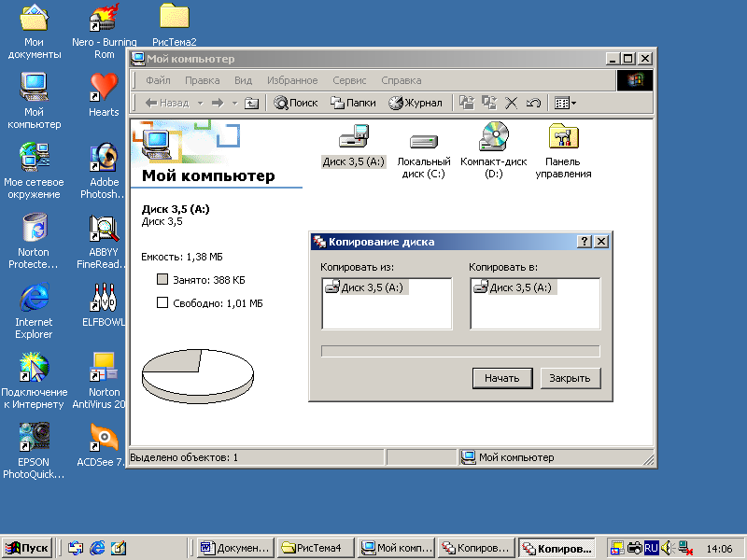Open the Поиск toolbar button
The width and height of the screenshot is (747, 560).
click(295, 103)
